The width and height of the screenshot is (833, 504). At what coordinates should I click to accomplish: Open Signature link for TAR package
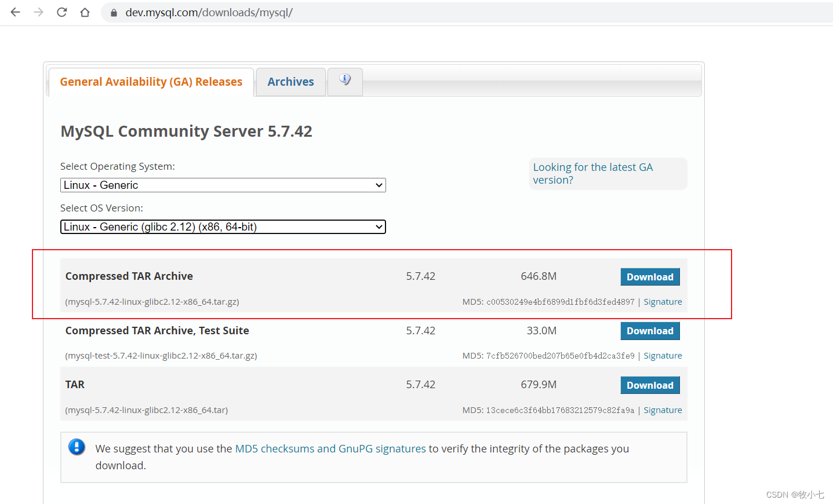[x=663, y=410]
